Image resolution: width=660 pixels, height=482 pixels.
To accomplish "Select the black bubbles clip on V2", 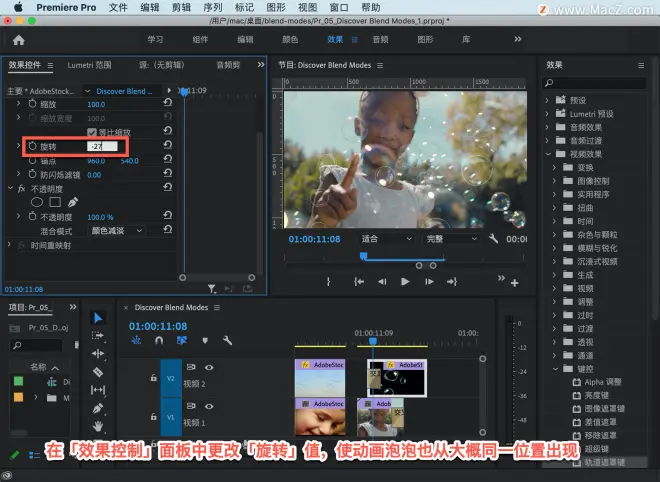I will click(x=397, y=378).
